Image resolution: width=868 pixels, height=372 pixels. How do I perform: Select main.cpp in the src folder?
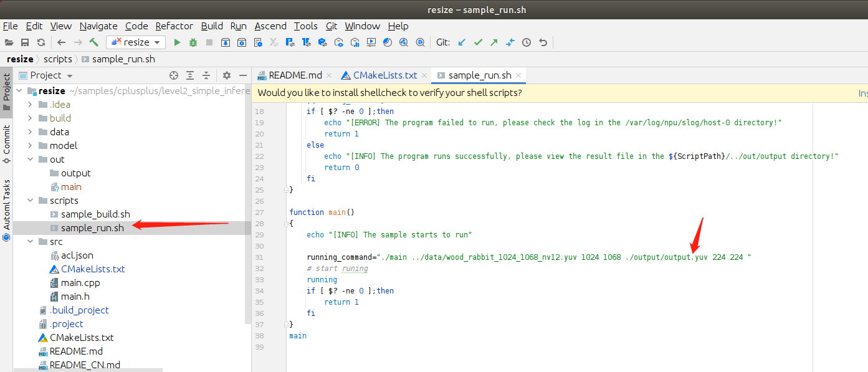(x=80, y=283)
